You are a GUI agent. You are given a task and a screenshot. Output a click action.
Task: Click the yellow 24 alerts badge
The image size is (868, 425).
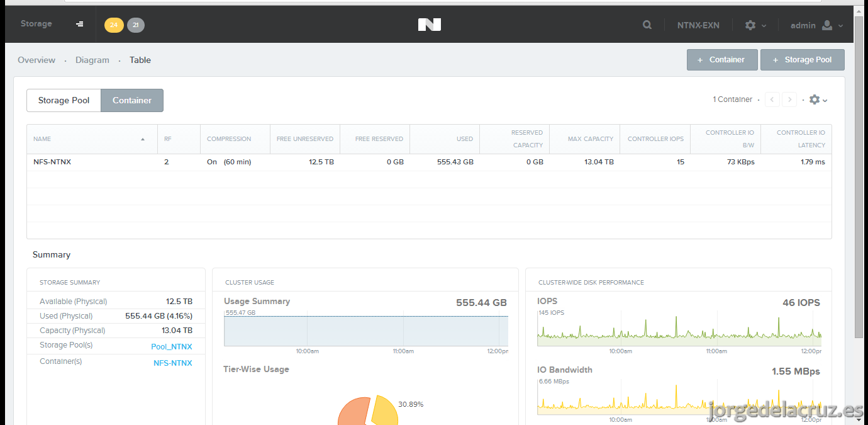click(114, 25)
